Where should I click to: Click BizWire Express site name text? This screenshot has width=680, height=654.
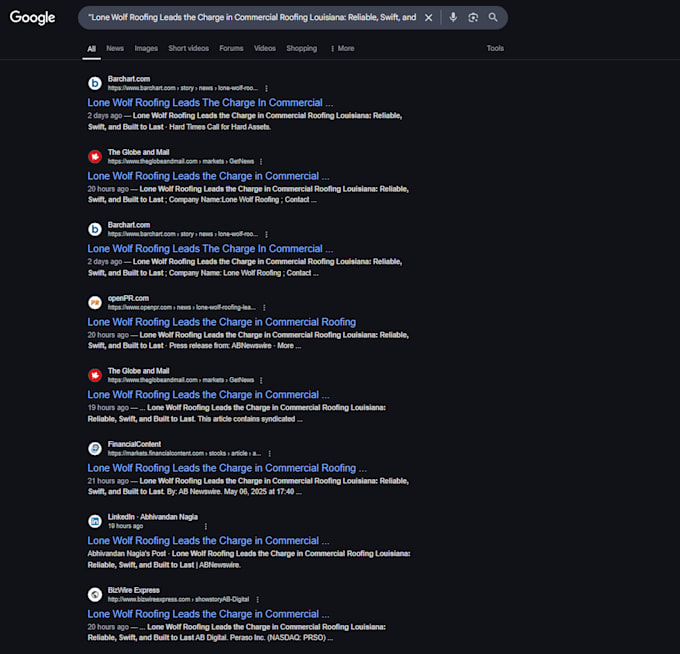(x=134, y=590)
